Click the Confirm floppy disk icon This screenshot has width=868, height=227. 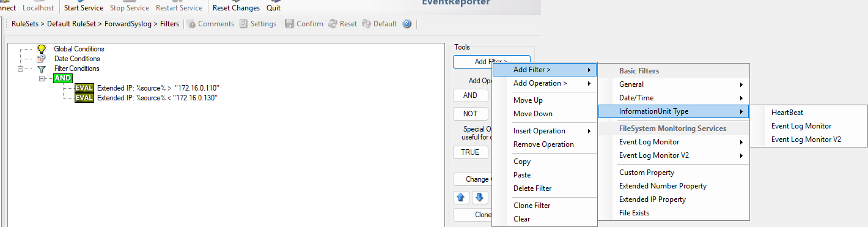click(290, 24)
